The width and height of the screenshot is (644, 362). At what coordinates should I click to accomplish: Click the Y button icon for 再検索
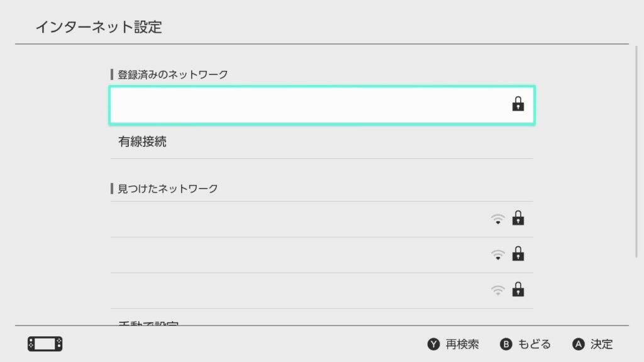433,344
